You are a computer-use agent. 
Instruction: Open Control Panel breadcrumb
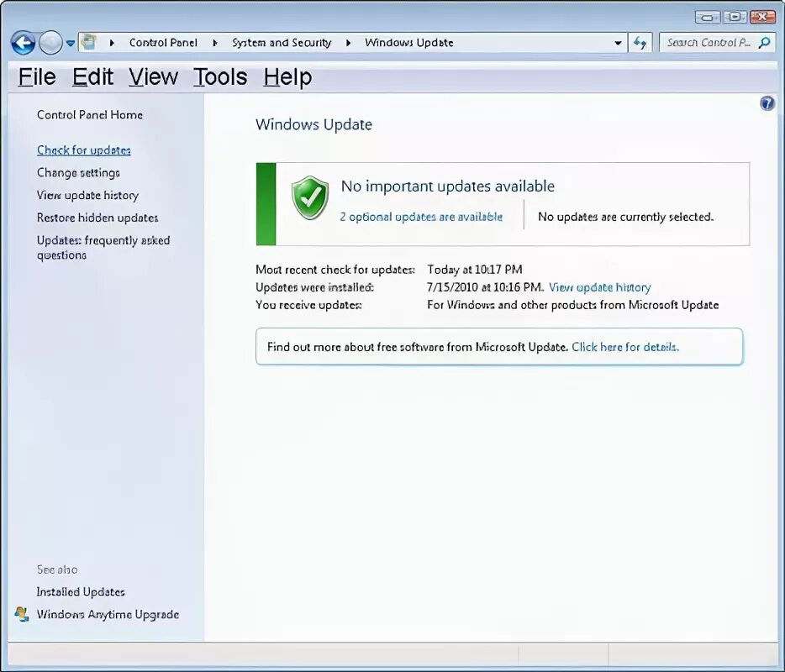[163, 43]
